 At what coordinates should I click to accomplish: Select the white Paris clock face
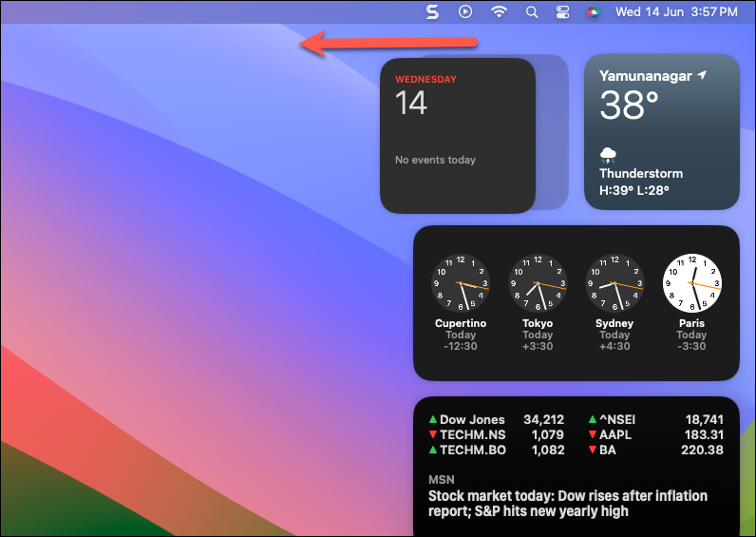tap(691, 283)
